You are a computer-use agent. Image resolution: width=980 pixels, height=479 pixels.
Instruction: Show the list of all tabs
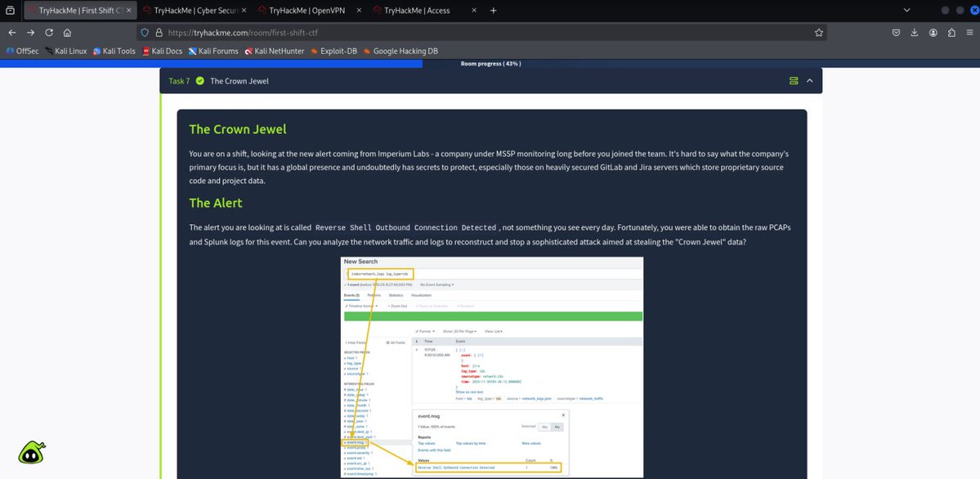[x=907, y=11]
